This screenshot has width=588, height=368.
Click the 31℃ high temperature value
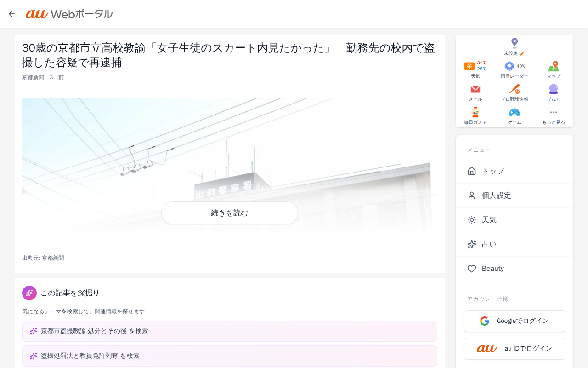tap(482, 63)
